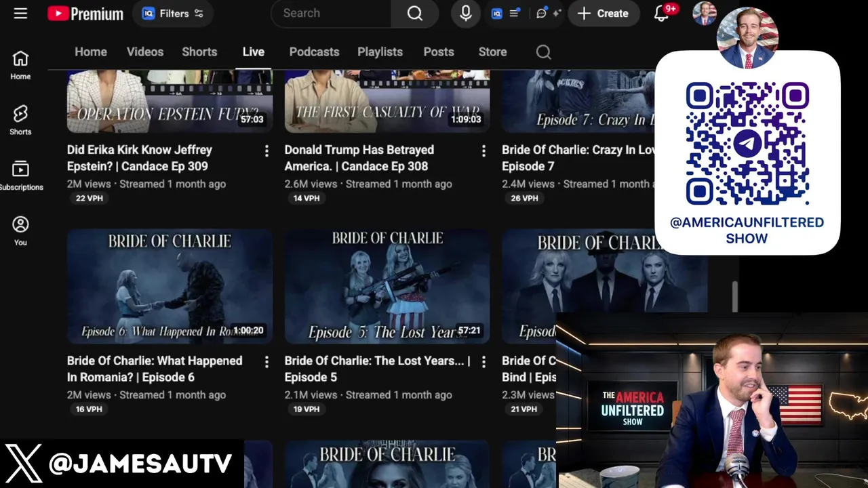The width and height of the screenshot is (868, 488).
Task: Open Episode 7 Crazy In Love thumbnail
Action: tap(578, 102)
